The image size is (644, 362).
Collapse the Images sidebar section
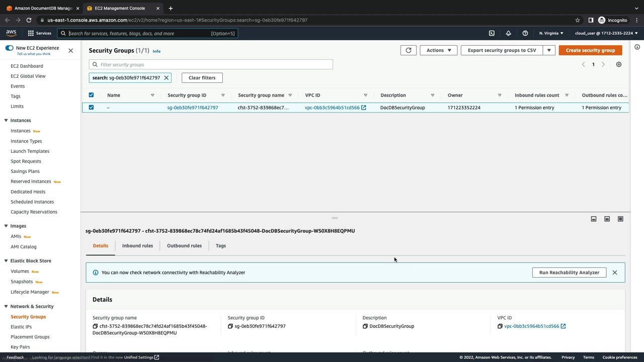coord(6,226)
